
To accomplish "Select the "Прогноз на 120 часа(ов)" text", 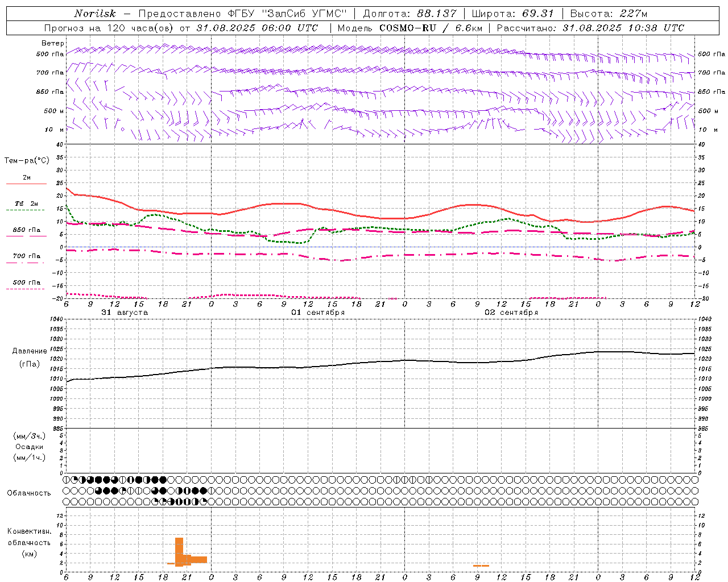I will coord(110,28).
